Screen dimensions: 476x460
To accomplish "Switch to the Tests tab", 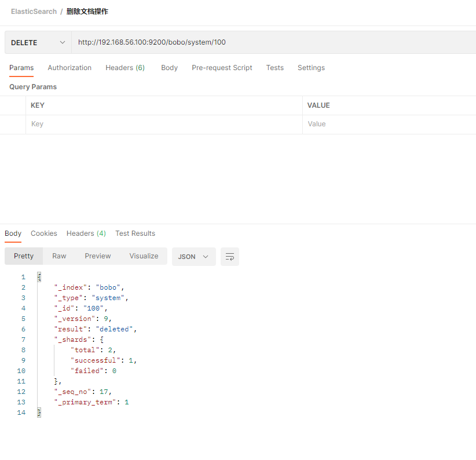I will coord(274,68).
